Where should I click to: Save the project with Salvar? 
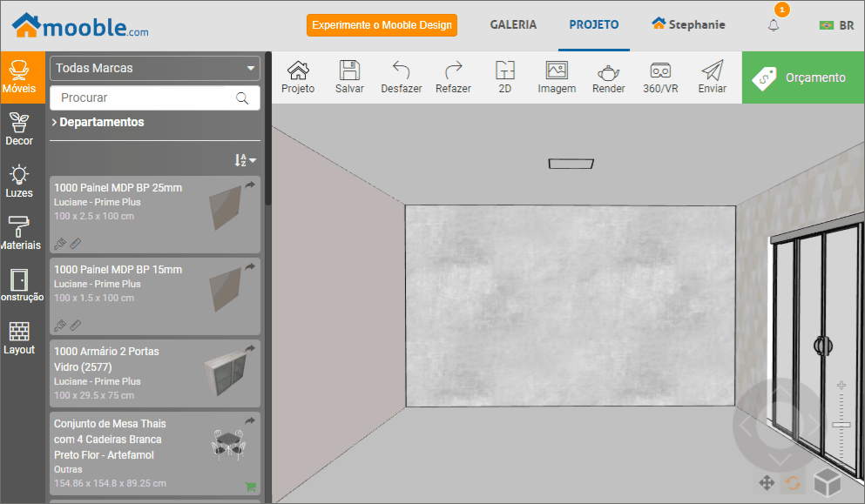pos(350,77)
